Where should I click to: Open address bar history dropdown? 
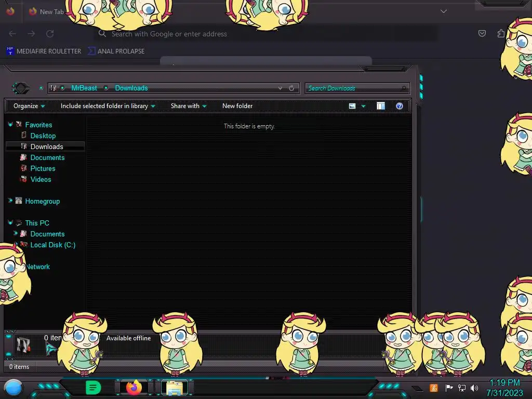tap(280, 88)
